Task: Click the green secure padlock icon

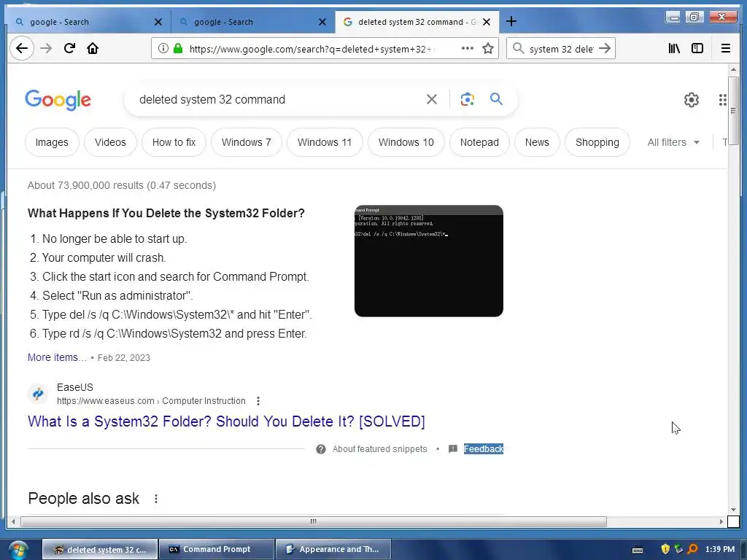Action: point(178,48)
